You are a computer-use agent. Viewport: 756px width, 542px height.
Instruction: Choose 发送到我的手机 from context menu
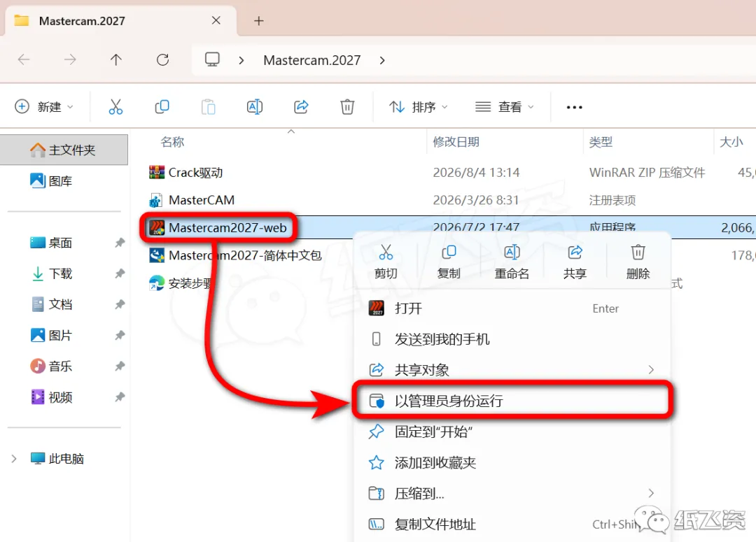tap(512, 339)
